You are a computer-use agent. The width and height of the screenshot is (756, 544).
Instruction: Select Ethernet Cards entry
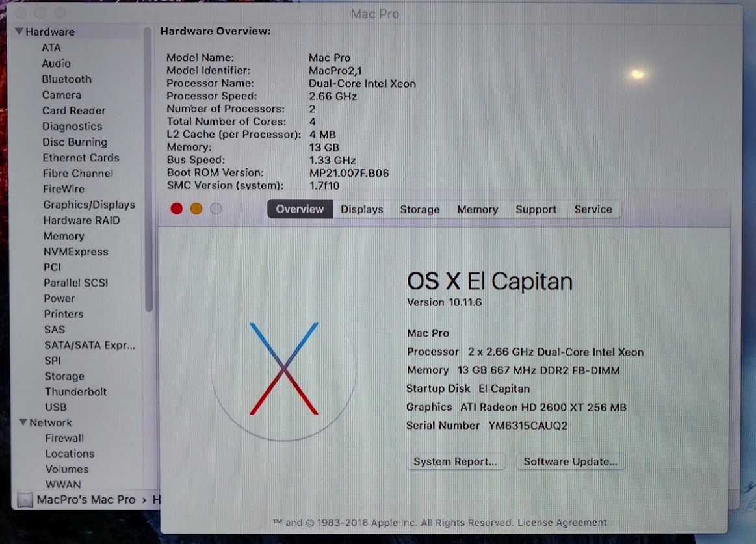[81, 158]
